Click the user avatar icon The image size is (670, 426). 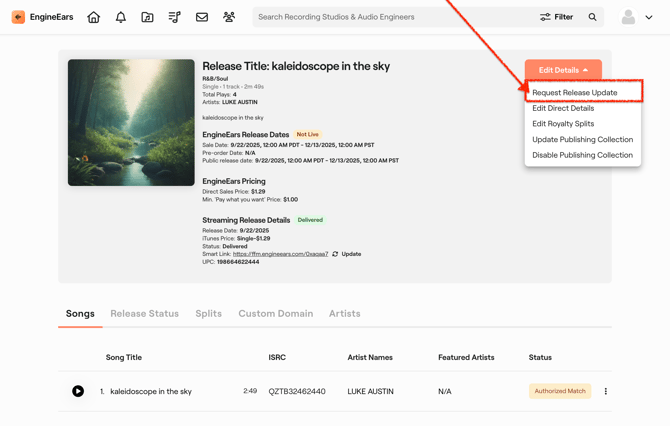628,17
